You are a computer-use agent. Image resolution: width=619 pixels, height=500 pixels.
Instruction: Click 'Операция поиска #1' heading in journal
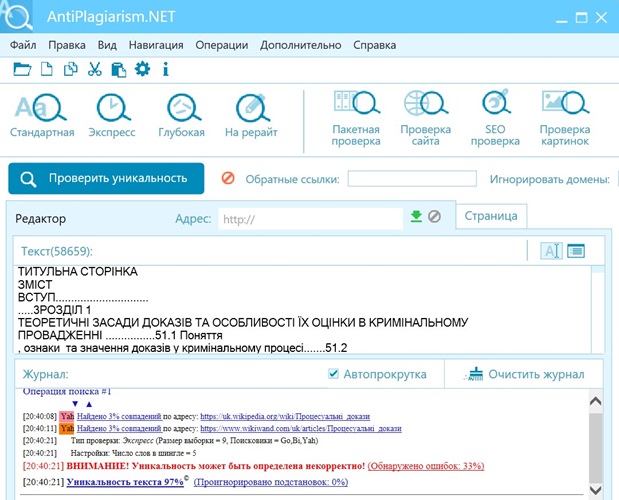67,391
